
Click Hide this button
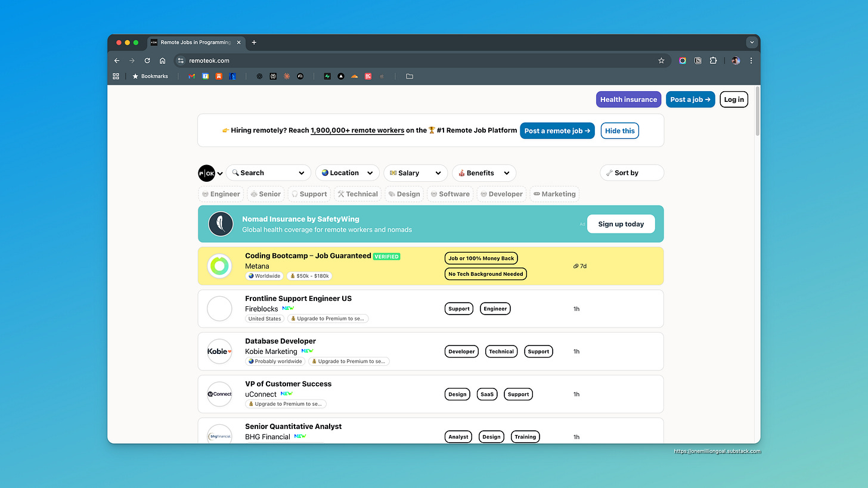(x=620, y=130)
